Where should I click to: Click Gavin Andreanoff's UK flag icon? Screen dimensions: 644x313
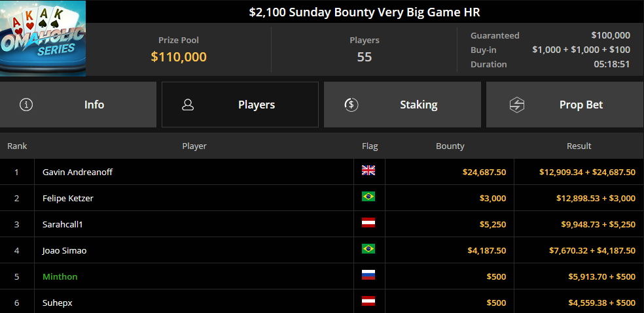coord(368,171)
